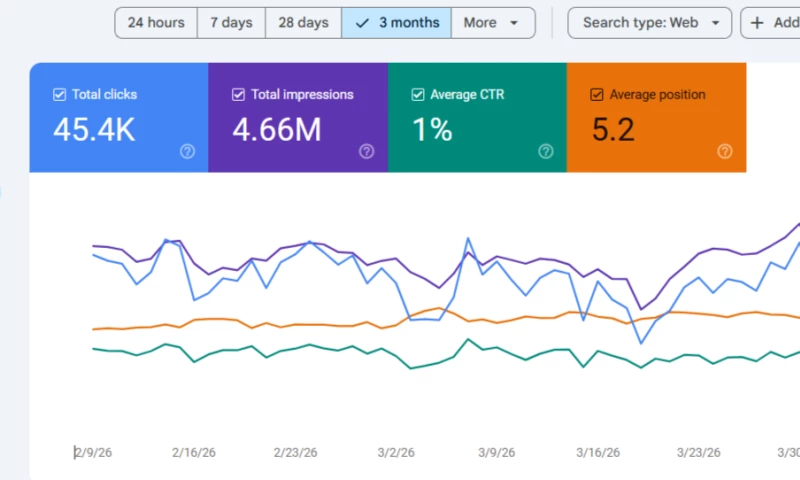The image size is (800, 480).
Task: Select the 3 months range
Action: coord(396,23)
